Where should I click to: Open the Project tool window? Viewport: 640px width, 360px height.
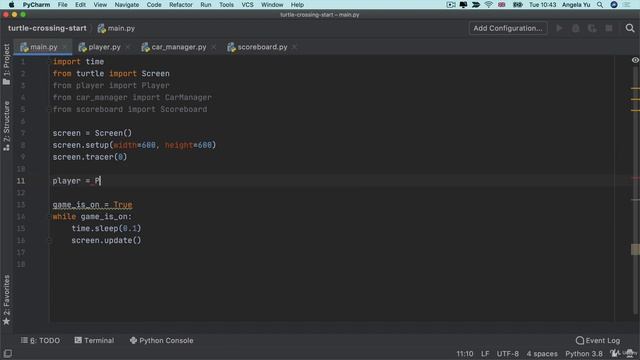tap(7, 64)
